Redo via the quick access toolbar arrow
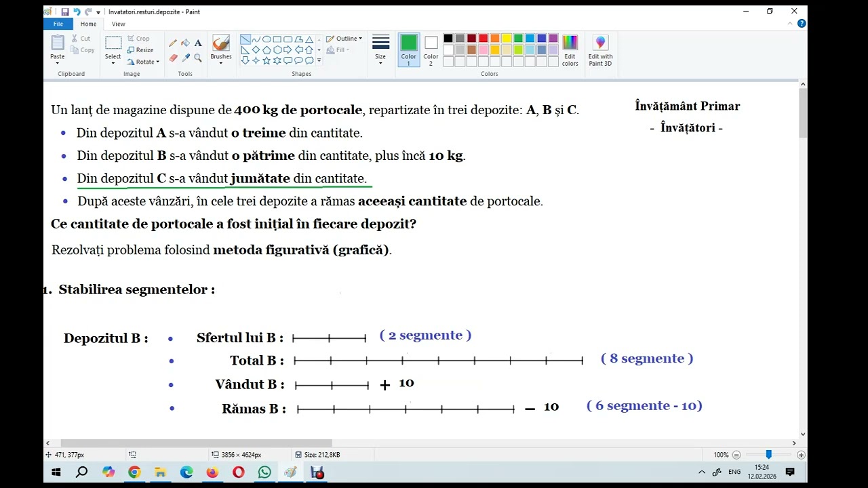 (x=88, y=12)
